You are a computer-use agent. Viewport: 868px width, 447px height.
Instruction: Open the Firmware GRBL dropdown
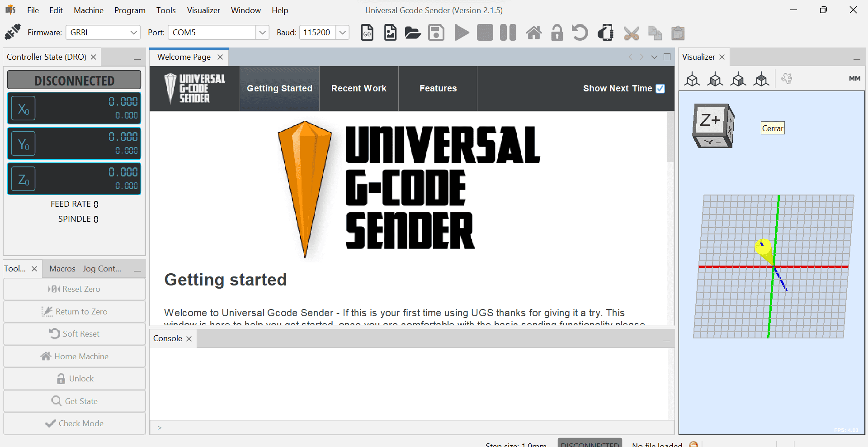click(x=103, y=33)
